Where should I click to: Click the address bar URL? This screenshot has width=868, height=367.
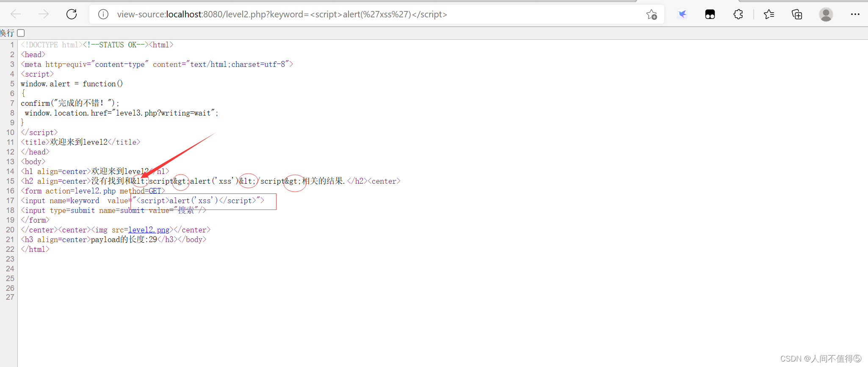click(282, 14)
